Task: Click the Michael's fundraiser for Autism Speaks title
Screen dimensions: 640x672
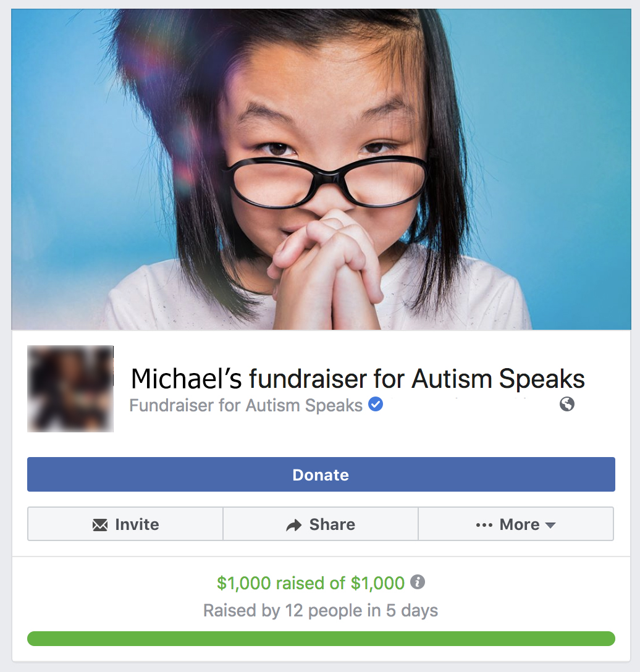Action: coord(358,379)
